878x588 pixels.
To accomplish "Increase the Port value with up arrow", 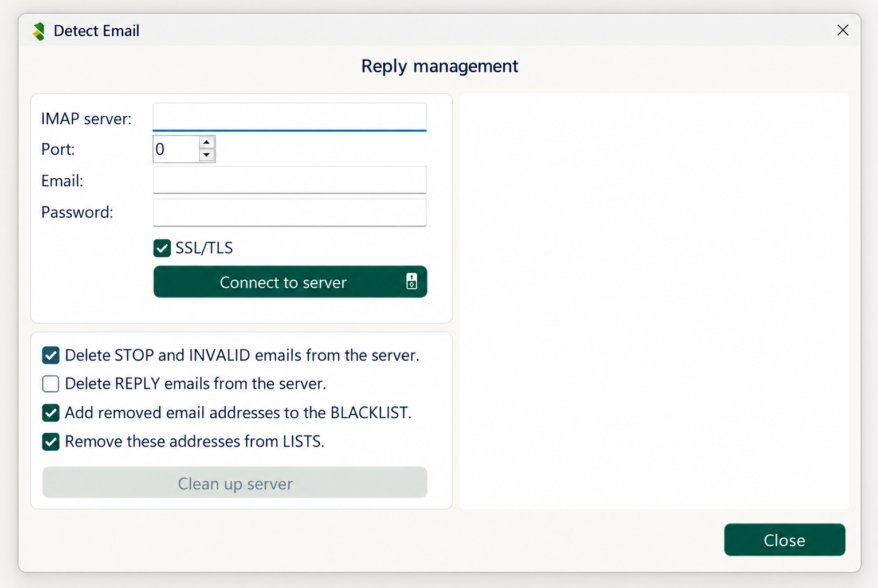I will point(207,142).
